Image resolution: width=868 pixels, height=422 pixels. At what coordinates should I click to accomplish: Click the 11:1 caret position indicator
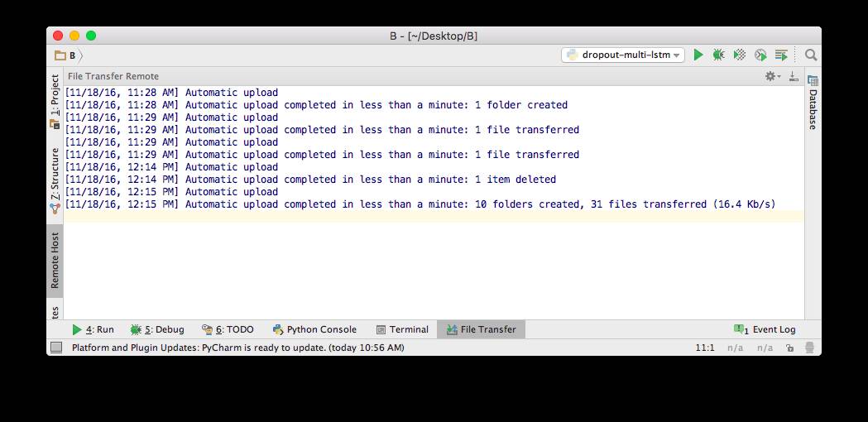pos(705,348)
